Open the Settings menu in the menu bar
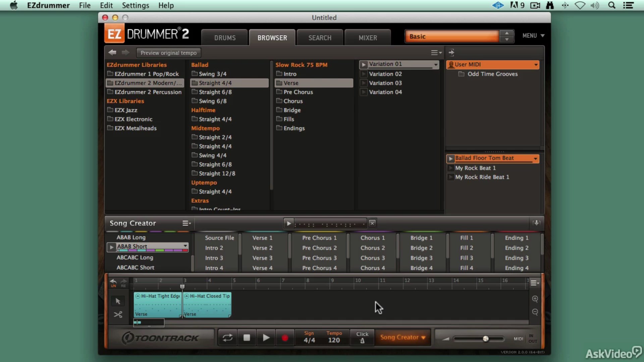 tap(136, 5)
